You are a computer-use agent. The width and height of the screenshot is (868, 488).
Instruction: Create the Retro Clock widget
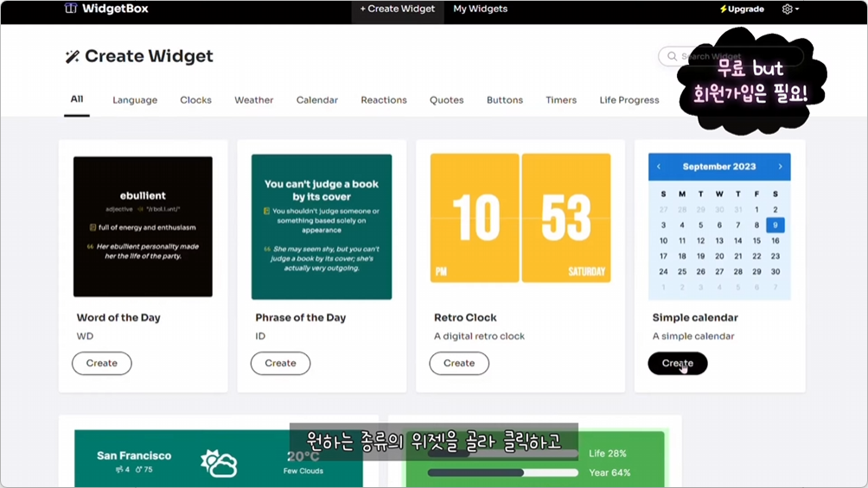(459, 363)
